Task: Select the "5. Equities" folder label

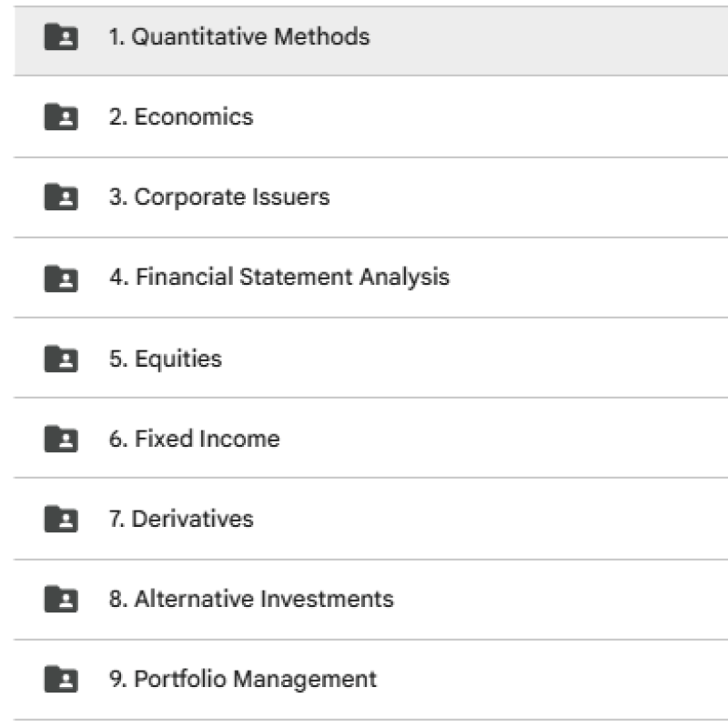Action: 166,359
